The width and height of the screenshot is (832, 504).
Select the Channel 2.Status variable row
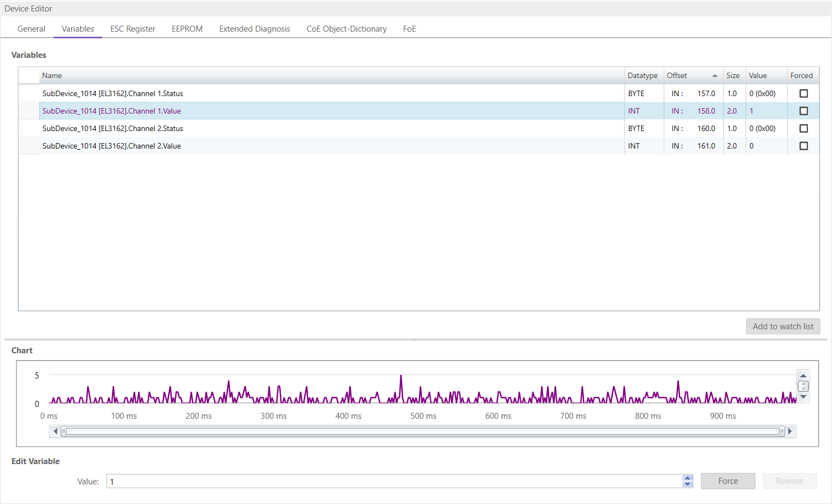[x=113, y=128]
